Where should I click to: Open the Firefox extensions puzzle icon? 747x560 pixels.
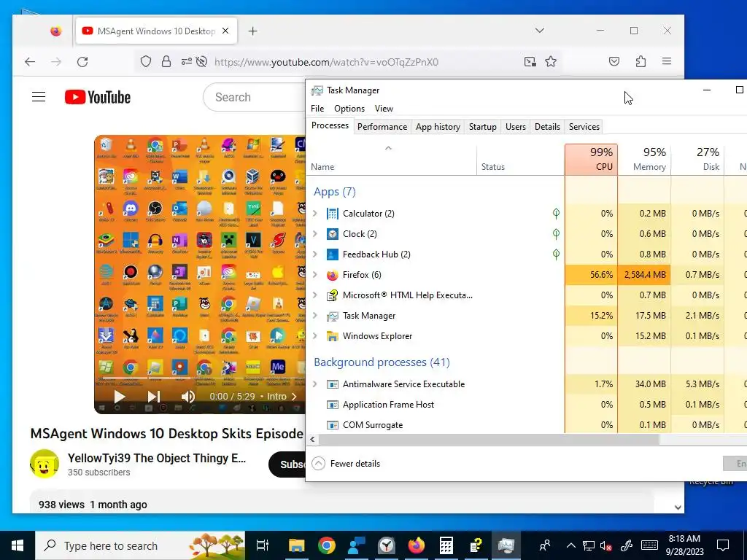click(640, 61)
